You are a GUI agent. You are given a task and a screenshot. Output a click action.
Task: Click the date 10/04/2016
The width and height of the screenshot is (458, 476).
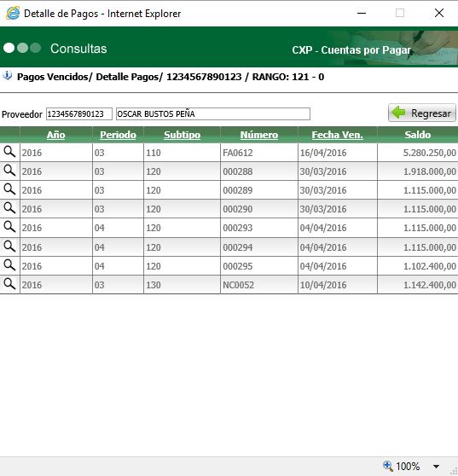[x=323, y=285]
